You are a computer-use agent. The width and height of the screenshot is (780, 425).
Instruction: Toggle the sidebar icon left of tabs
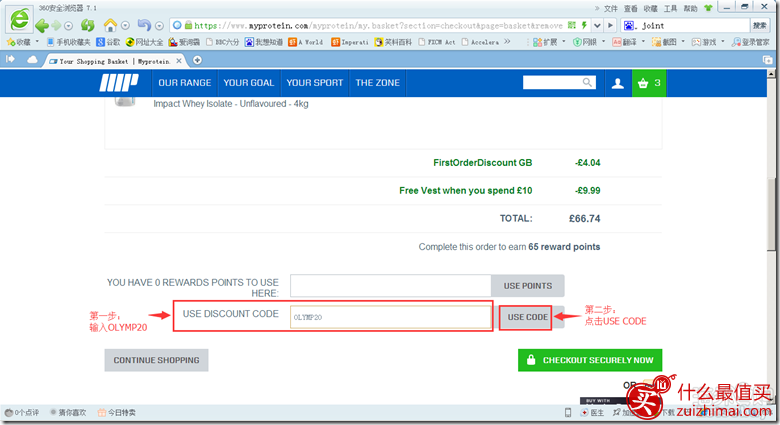(10, 60)
